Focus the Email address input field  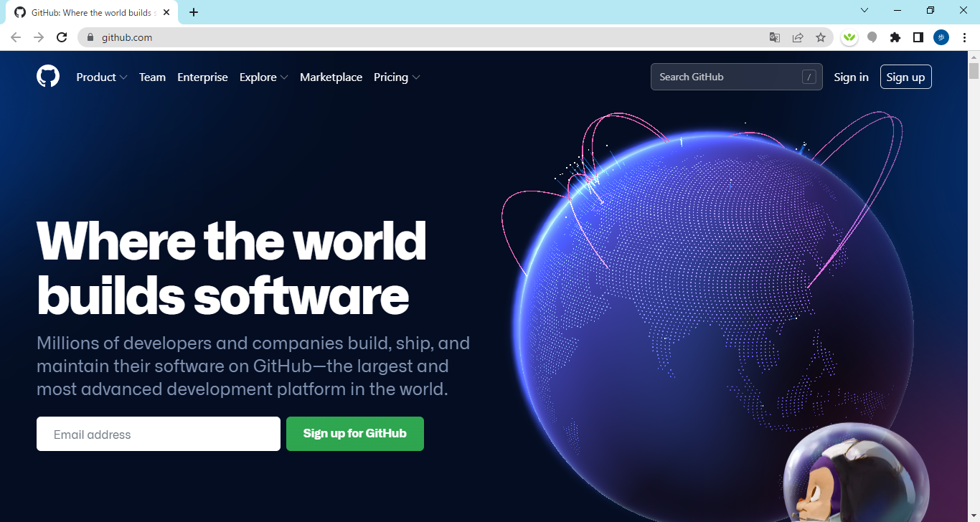tap(159, 434)
